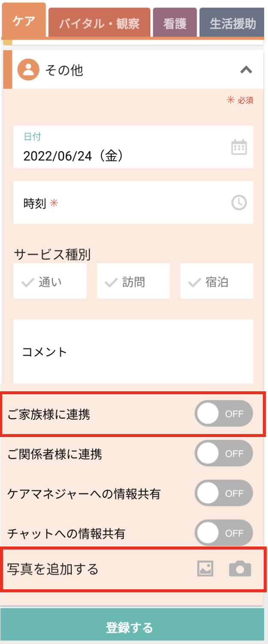Open the バイタル・観察 tab
Viewport: 268px width, 644px height.
(99, 23)
